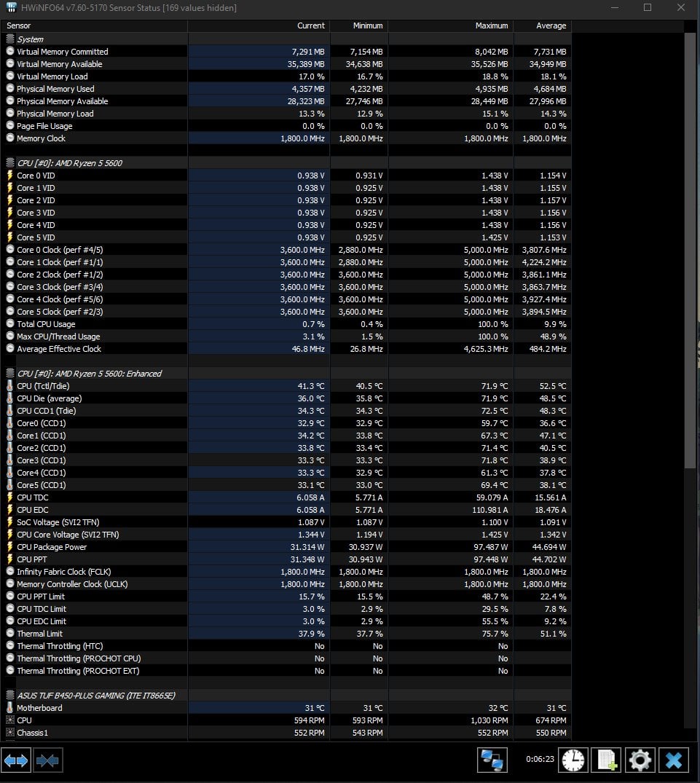700x783 pixels.
Task: Select the Core 4 Clock (perf #5/6) row
Action: click(x=286, y=299)
